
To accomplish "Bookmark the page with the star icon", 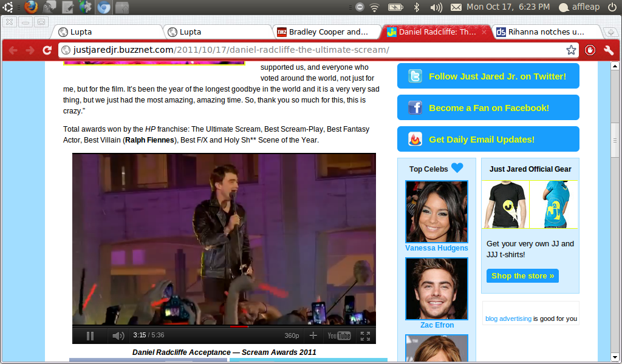I will [x=571, y=50].
